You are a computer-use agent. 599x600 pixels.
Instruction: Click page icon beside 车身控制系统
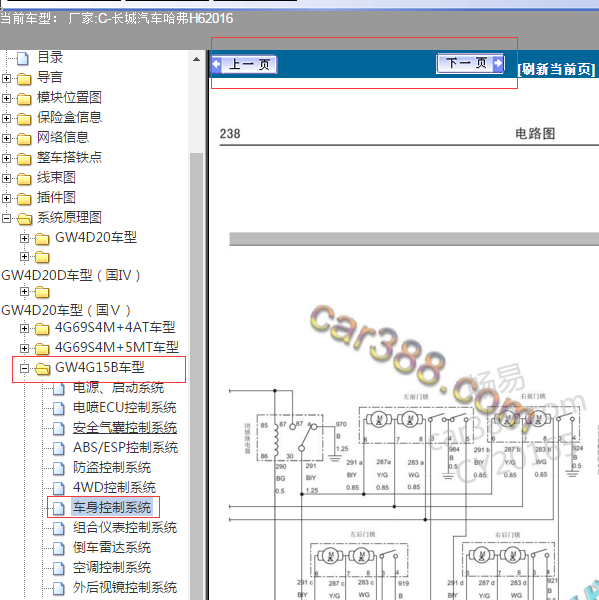(x=59, y=509)
